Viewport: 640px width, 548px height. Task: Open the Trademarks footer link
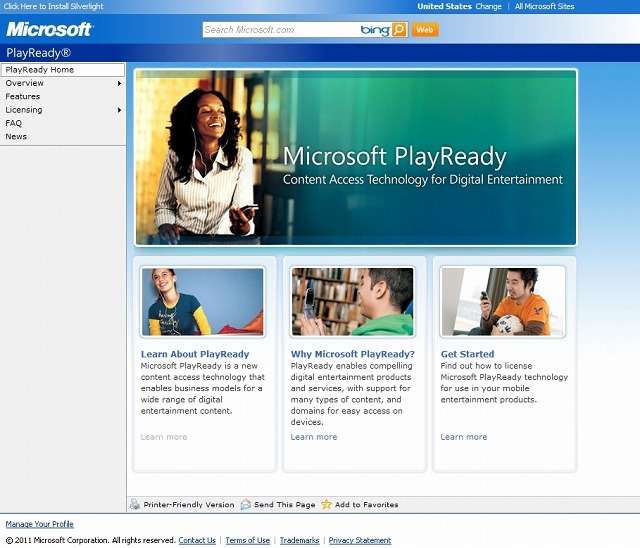[300, 540]
